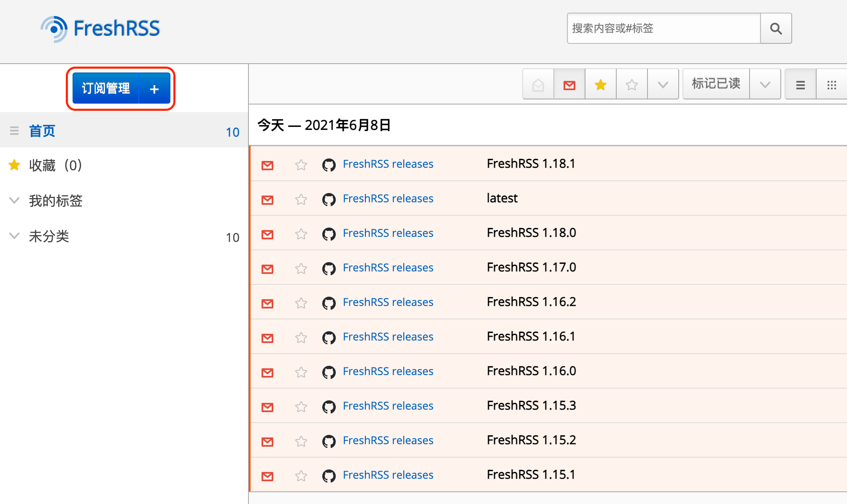Toggle showing read articles (open envelope)
Screen dimensions: 847x504
coord(538,85)
